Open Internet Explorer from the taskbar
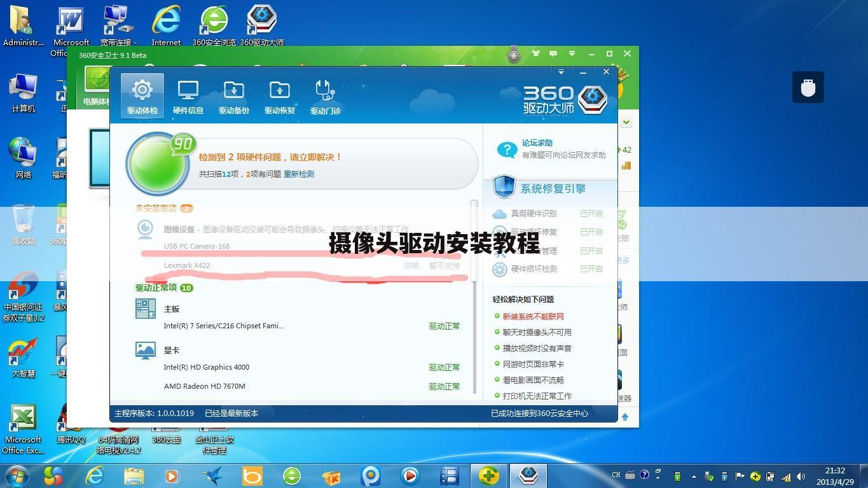 pyautogui.click(x=95, y=475)
